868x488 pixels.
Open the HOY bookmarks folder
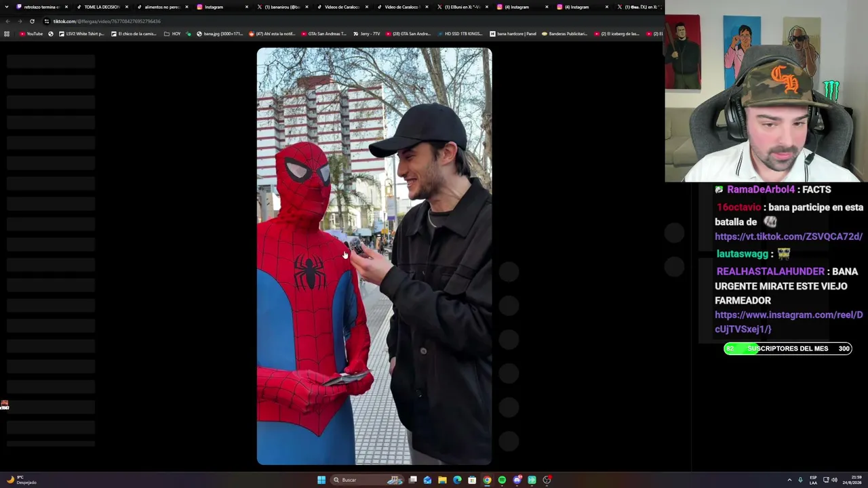tap(172, 33)
